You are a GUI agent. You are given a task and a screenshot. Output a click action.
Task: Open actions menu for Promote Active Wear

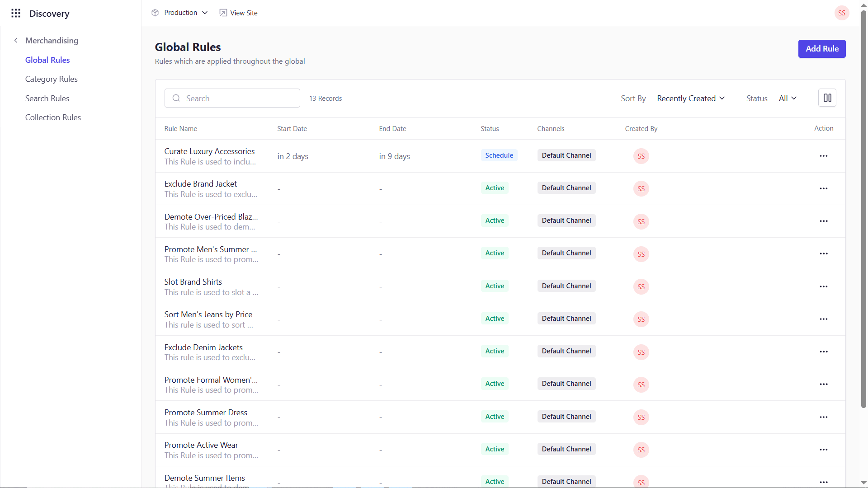[x=823, y=450]
